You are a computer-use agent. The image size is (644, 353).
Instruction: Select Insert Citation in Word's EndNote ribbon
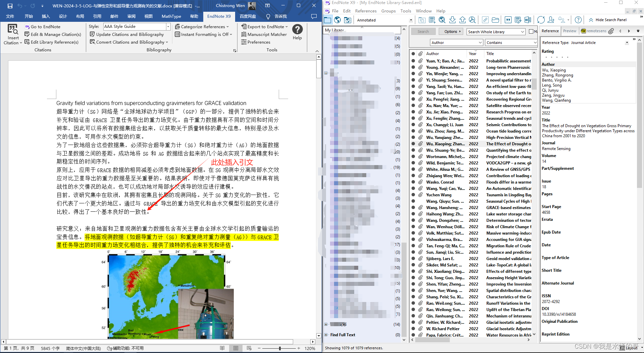(13, 34)
